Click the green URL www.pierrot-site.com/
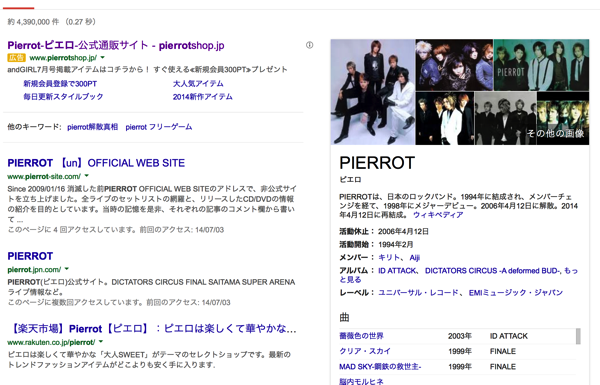Screen dimensions: 600x385 44,176
